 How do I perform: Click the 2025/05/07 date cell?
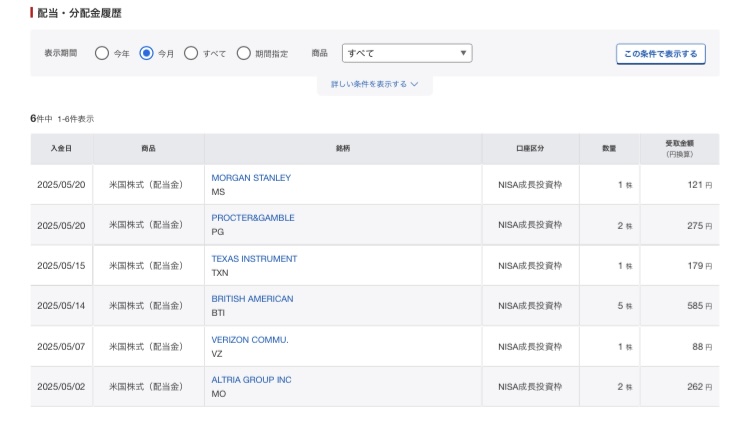click(61, 346)
